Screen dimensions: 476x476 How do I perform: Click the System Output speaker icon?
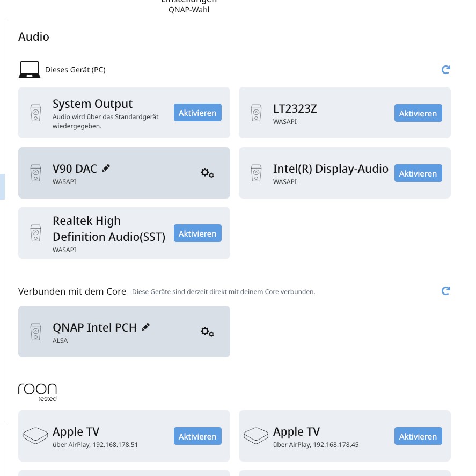[x=35, y=113]
